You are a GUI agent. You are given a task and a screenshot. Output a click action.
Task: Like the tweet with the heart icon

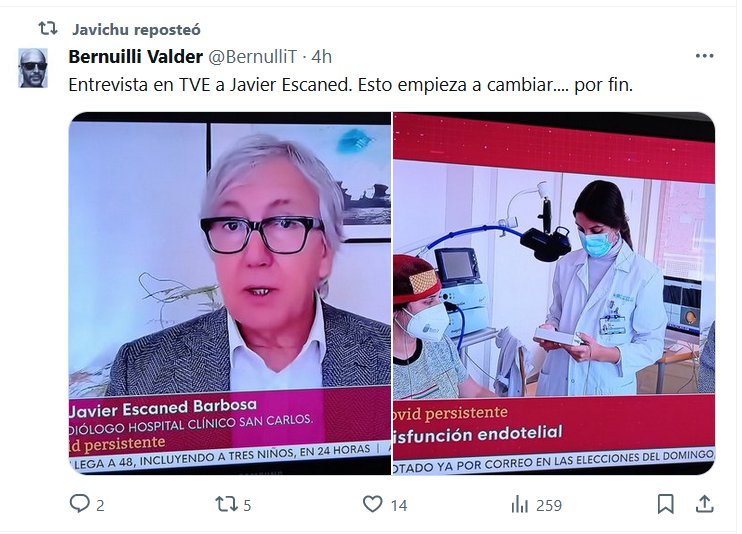click(372, 504)
